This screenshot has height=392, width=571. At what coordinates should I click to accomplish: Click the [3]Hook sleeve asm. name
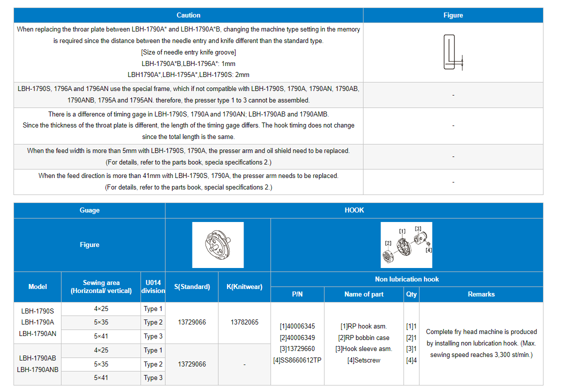364,349
